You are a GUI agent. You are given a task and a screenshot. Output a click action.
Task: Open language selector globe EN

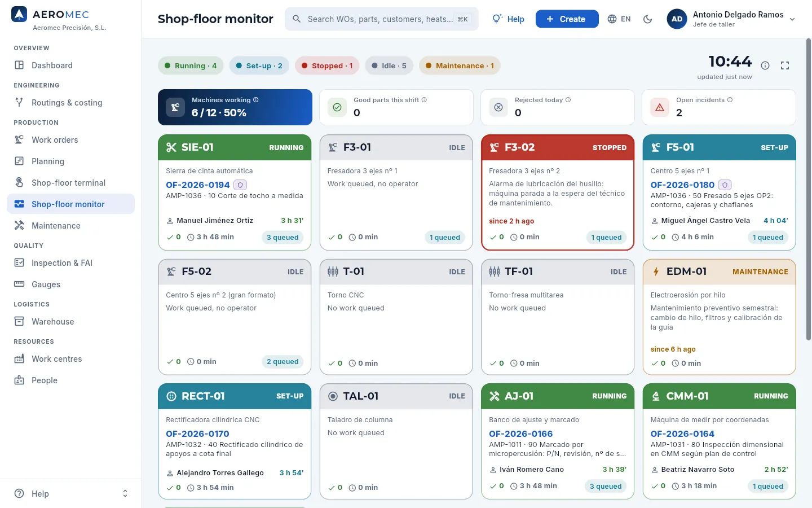[x=619, y=19]
